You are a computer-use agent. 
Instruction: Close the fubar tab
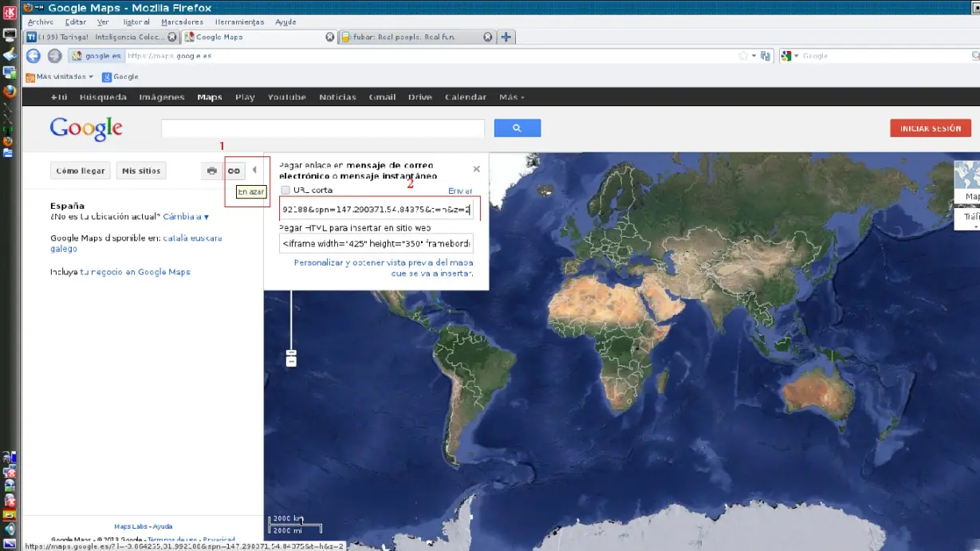(x=488, y=37)
